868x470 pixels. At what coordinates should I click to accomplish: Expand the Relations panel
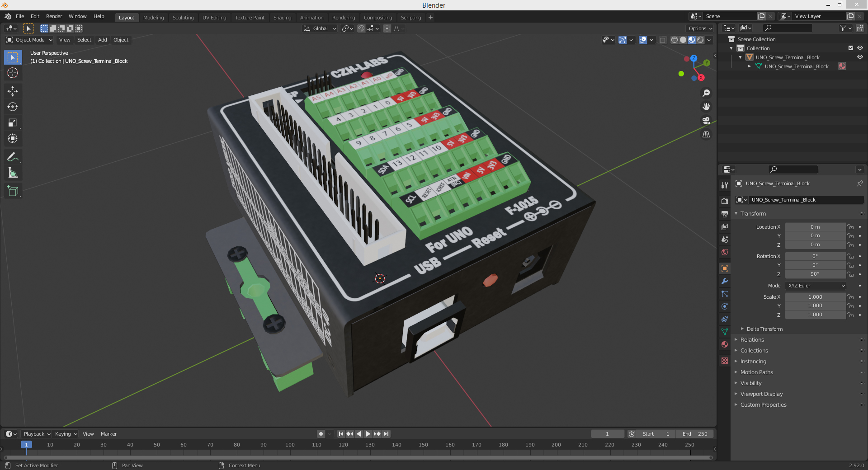coord(752,340)
